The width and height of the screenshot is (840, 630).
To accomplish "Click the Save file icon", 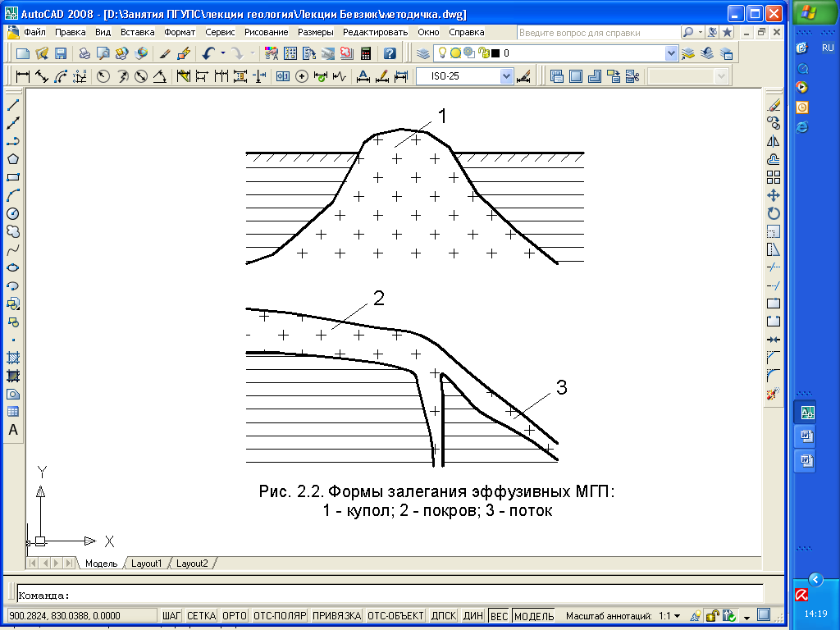I will pyautogui.click(x=60, y=53).
